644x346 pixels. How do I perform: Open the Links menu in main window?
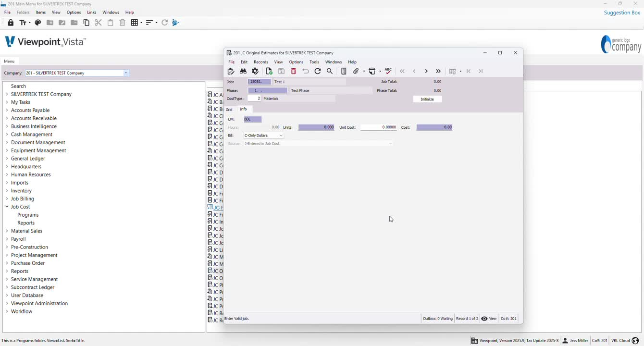[92, 12]
